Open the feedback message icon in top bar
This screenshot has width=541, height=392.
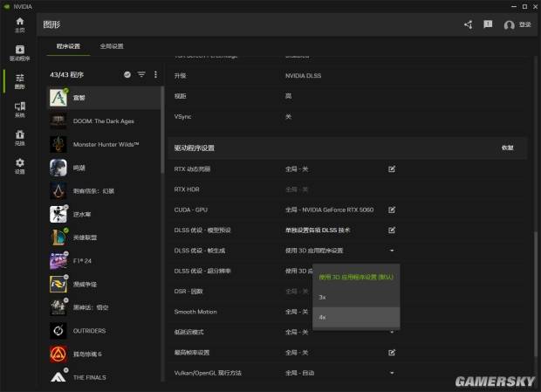pyautogui.click(x=488, y=24)
